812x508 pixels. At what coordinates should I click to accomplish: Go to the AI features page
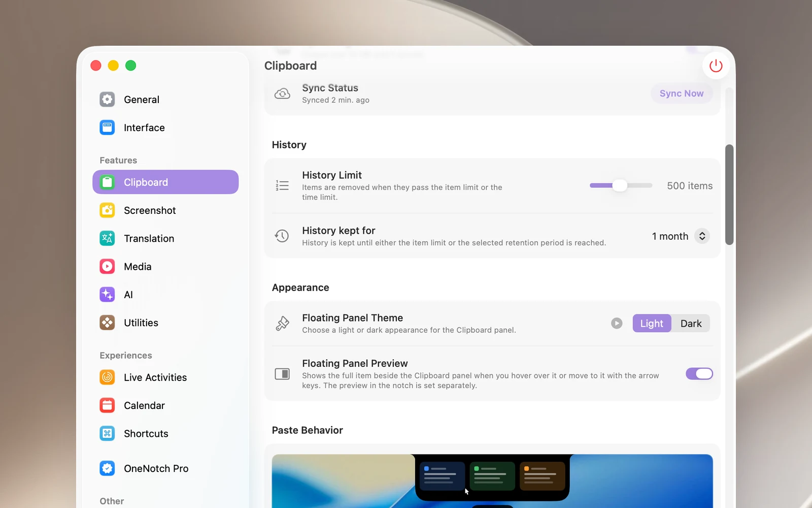point(165,295)
